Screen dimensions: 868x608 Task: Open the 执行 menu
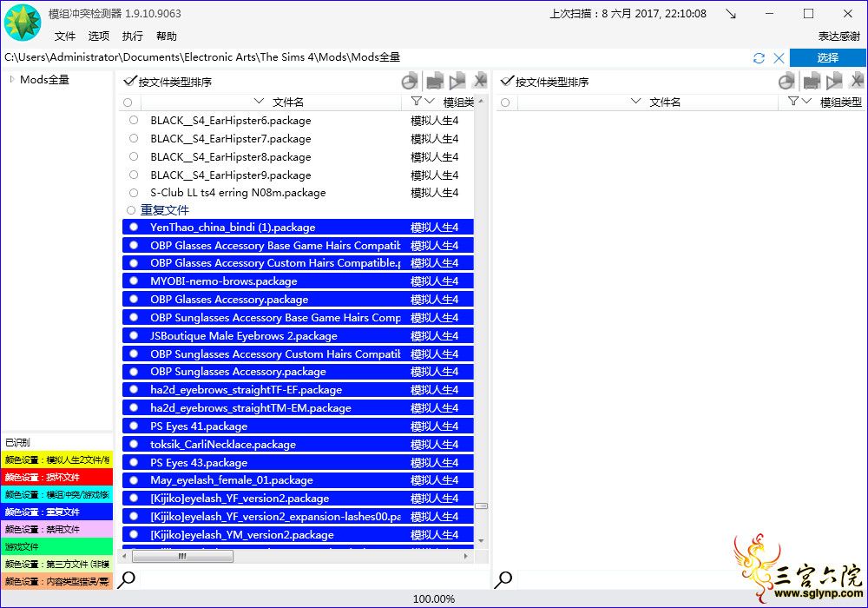coord(132,36)
